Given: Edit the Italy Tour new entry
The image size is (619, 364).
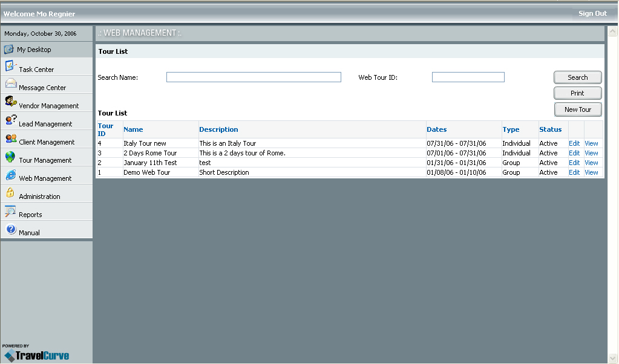Looking at the screenshot, I should pos(573,143).
